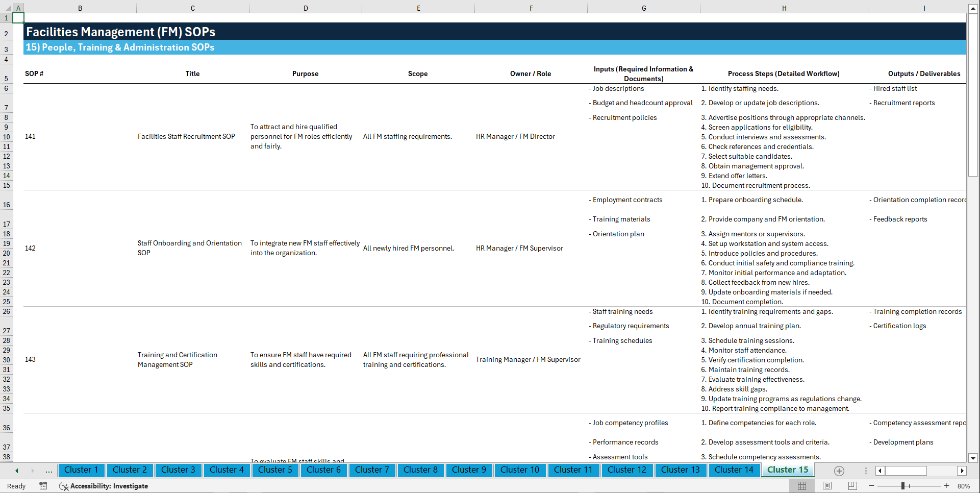Image resolution: width=980 pixels, height=493 pixels.
Task: Click the horizontal scrollbar's right arrow
Action: 962,471
